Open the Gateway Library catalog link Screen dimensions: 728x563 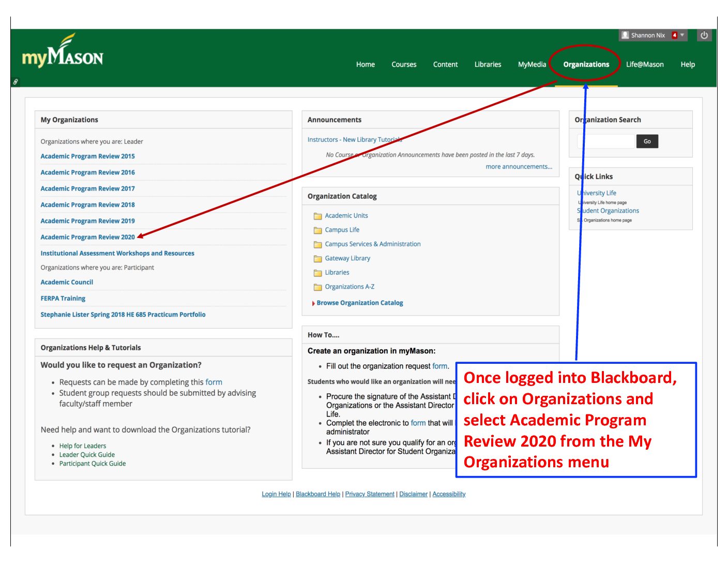[347, 258]
